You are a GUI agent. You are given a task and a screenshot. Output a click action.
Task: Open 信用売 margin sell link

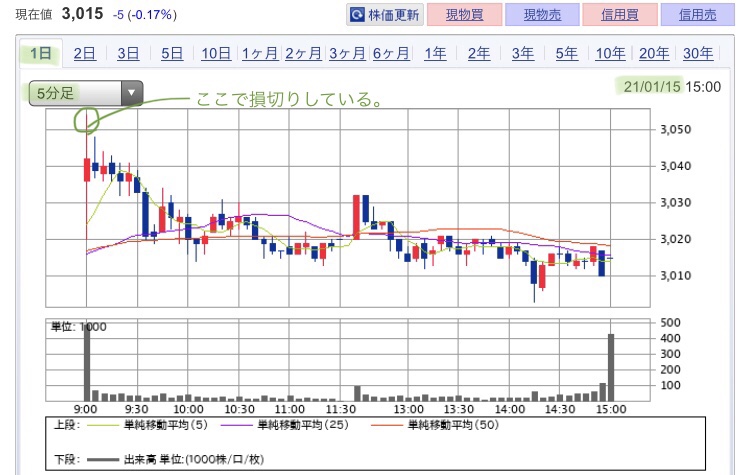698,15
